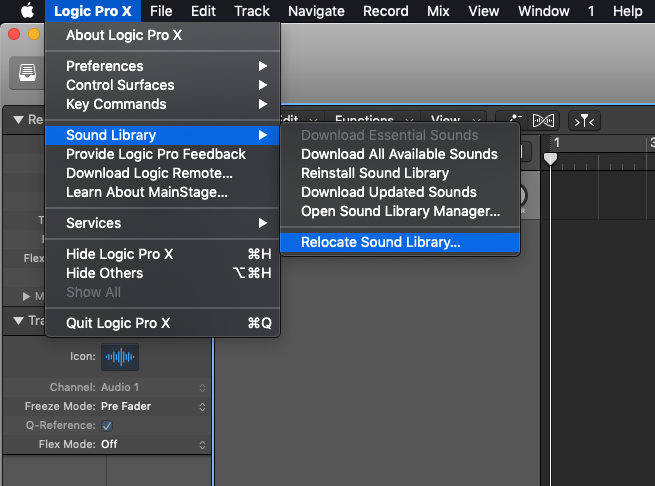Choose Hide Others
The height and width of the screenshot is (486, 655).
click(162, 273)
